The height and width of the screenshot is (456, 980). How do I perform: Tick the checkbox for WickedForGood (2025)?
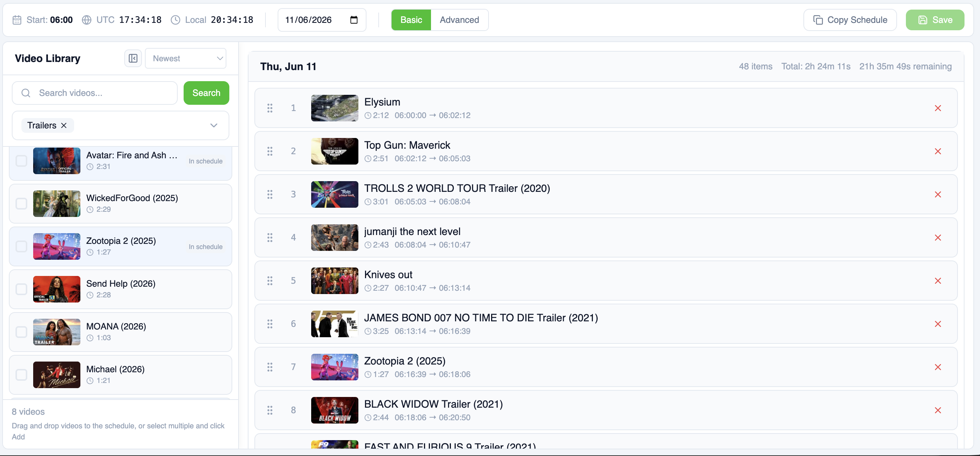pos(21,204)
